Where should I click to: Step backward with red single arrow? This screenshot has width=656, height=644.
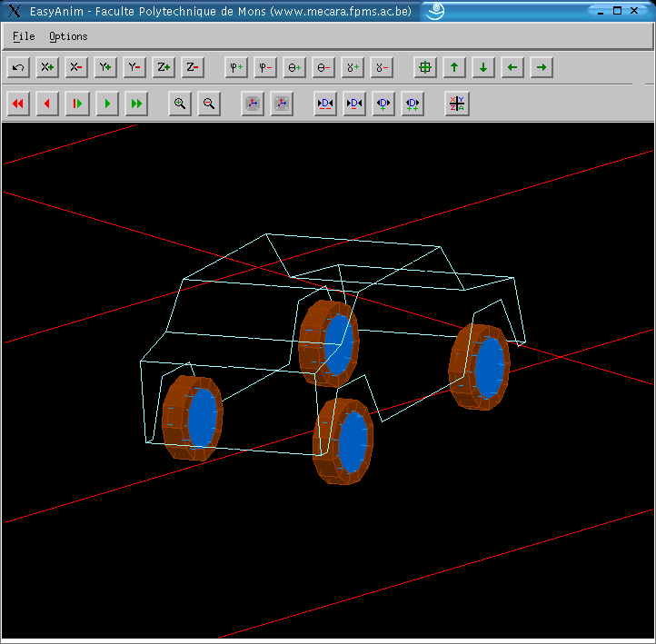tap(47, 104)
